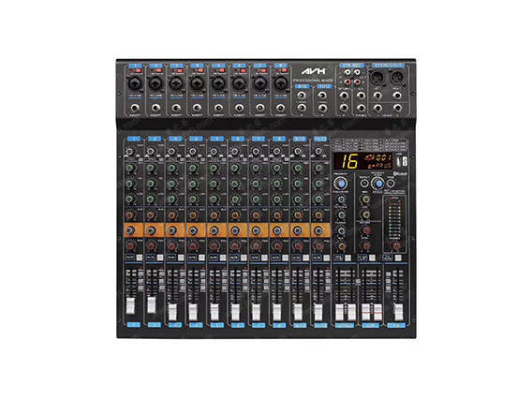The image size is (532, 399).
Task: Select the 2TR REC label at top
Action: (351, 66)
